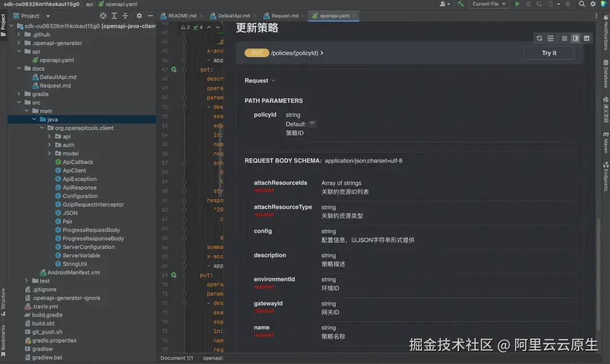The height and width of the screenshot is (364, 610).
Task: Refresh the OpenAPI preview with the sync icon
Action: (x=540, y=38)
